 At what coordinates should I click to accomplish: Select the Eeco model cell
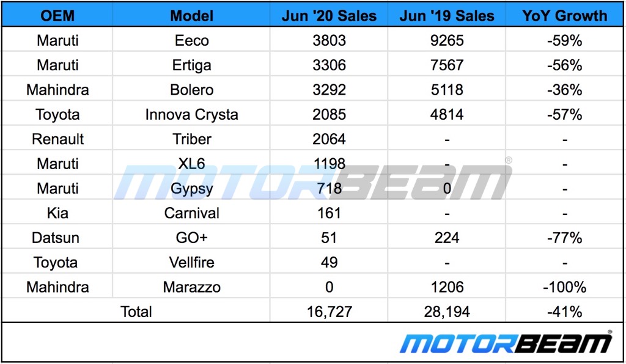(x=191, y=41)
